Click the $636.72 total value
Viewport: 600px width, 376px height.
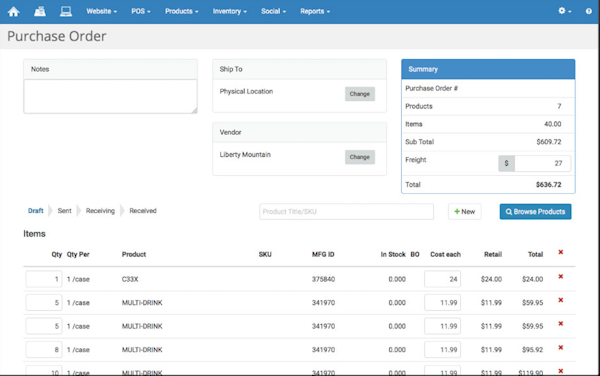click(548, 185)
